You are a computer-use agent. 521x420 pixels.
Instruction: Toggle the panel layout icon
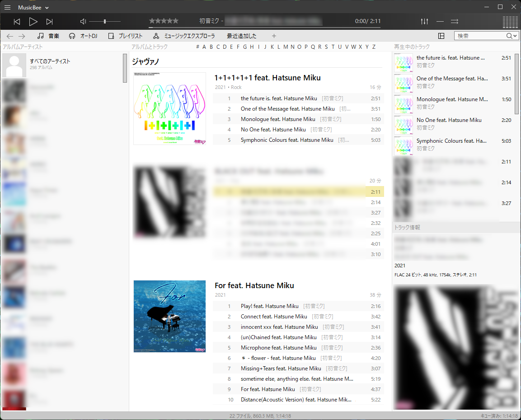(441, 36)
